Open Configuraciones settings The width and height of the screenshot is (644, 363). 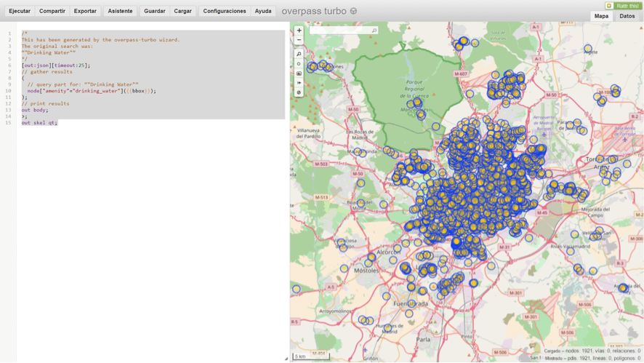(225, 11)
